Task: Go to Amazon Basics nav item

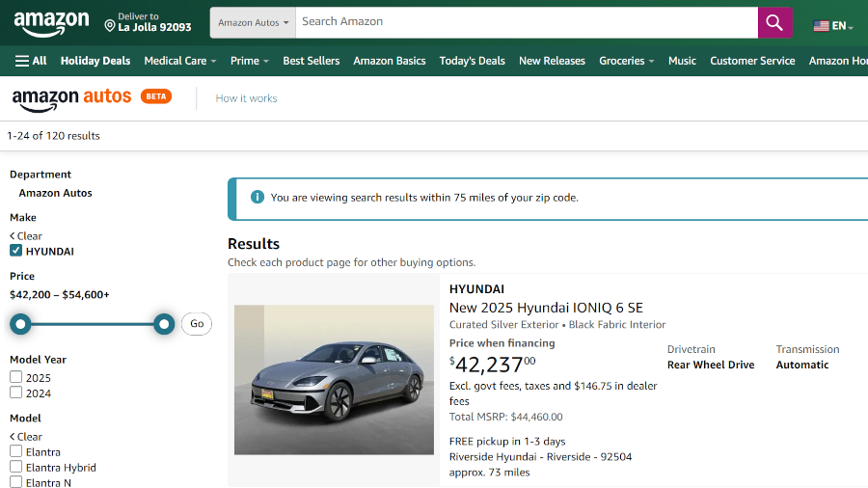Action: coord(390,61)
